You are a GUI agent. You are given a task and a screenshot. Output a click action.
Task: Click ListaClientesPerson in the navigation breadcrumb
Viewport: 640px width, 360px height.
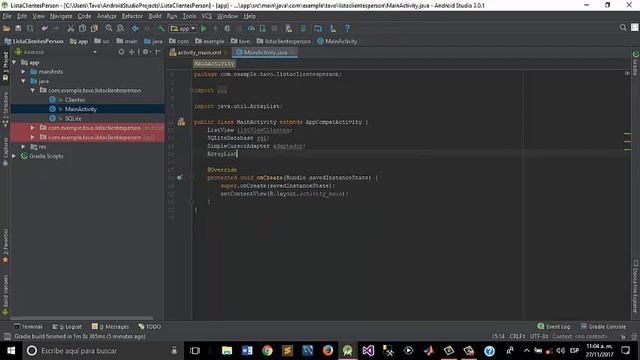pos(34,41)
